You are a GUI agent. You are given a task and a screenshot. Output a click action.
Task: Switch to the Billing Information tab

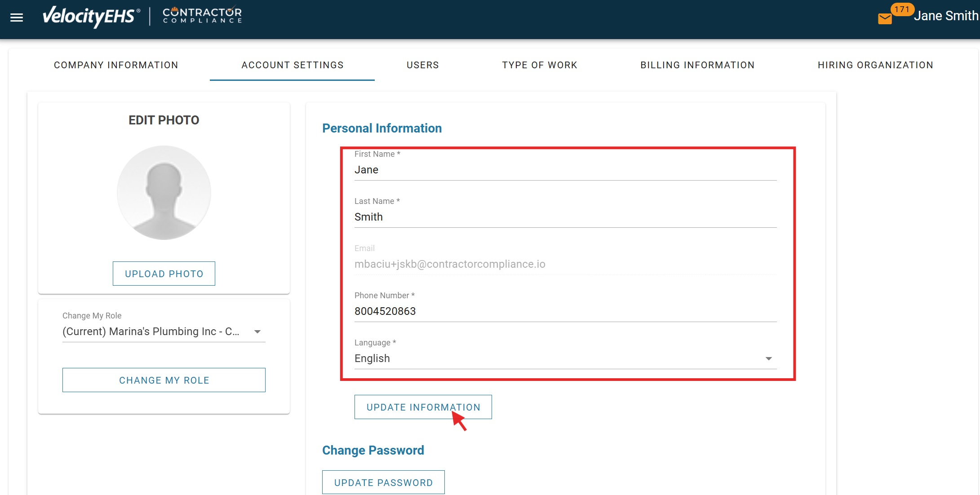pyautogui.click(x=697, y=65)
